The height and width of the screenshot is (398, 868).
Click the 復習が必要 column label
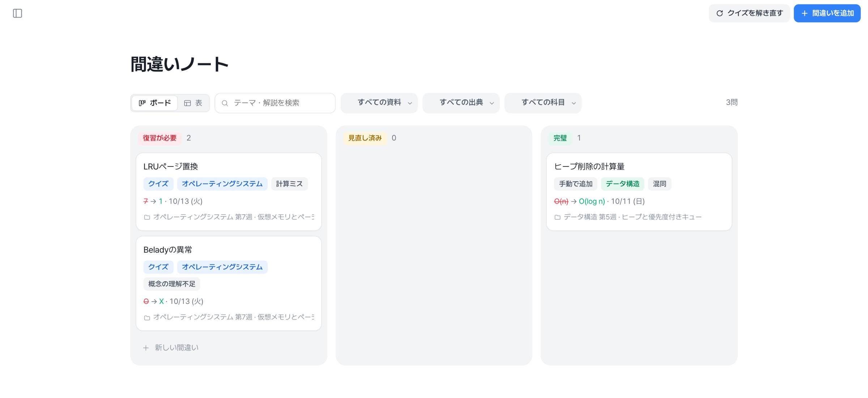159,138
